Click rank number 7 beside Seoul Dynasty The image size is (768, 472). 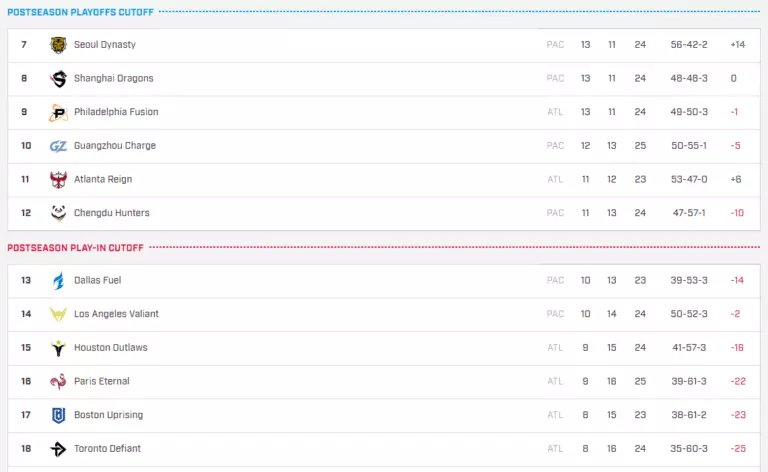(x=24, y=45)
